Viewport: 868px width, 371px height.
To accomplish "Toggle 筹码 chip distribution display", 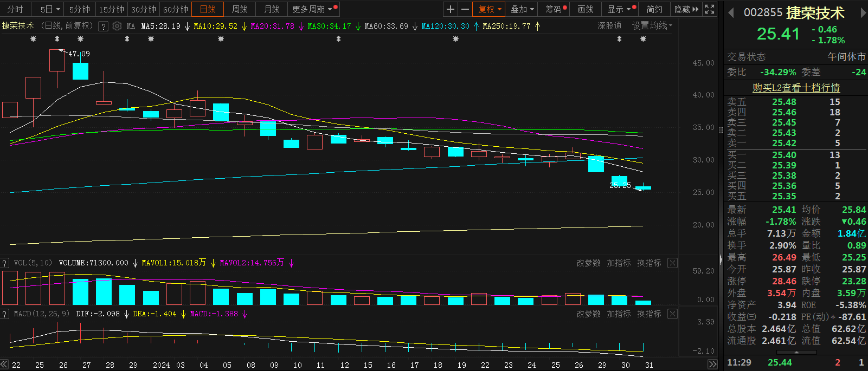I will [555, 9].
